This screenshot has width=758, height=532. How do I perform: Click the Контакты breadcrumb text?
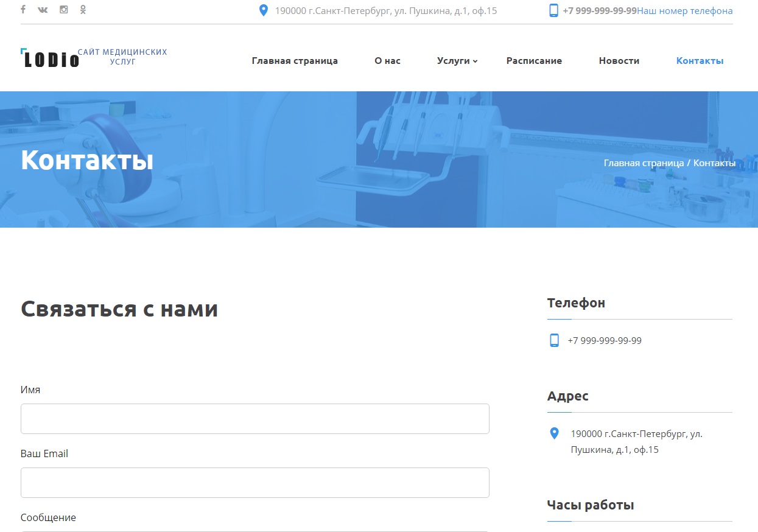pos(714,163)
